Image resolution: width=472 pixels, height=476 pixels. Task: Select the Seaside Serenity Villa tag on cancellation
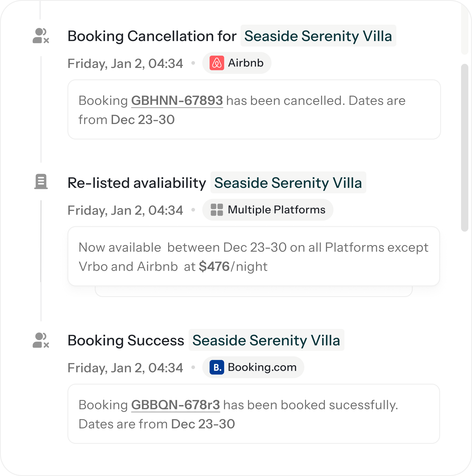click(x=318, y=36)
